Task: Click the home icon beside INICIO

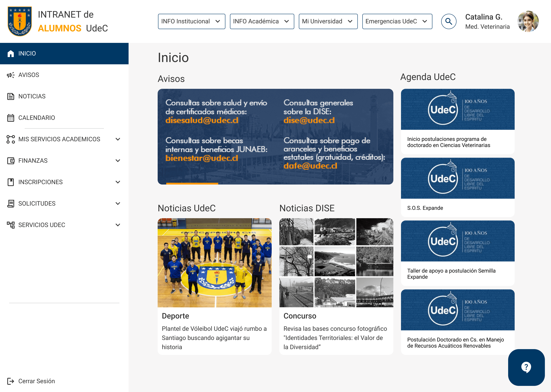Action: (x=11, y=54)
